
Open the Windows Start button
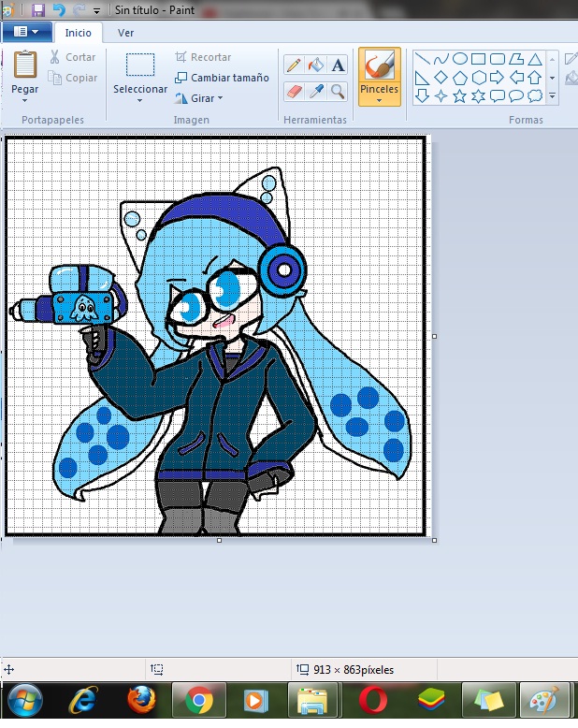[24, 700]
